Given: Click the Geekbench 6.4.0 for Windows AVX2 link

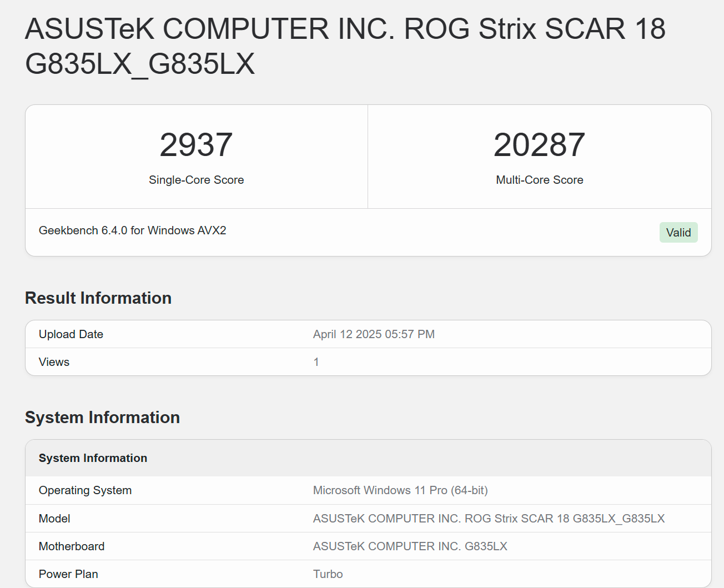Looking at the screenshot, I should click(132, 230).
